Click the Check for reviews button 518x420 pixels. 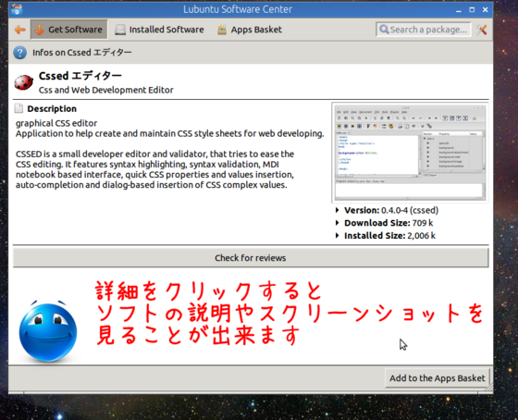tap(251, 258)
